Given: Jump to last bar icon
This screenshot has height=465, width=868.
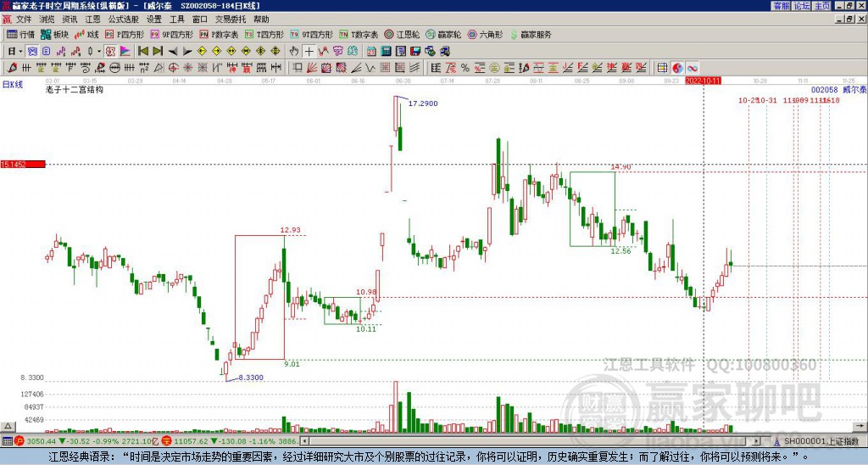Looking at the screenshot, I should tap(158, 52).
